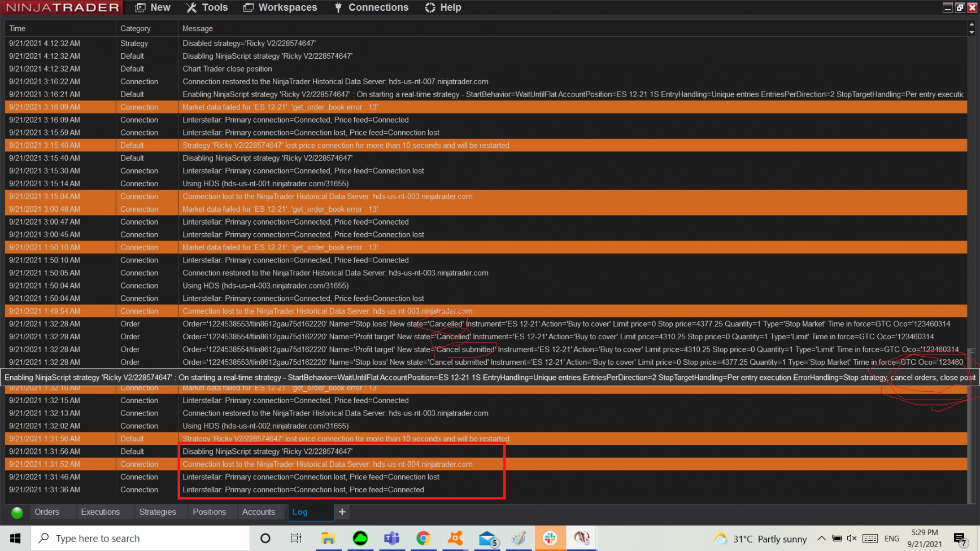This screenshot has height=551, width=980.
Task: Open the Windows Start menu
Action: [15, 539]
